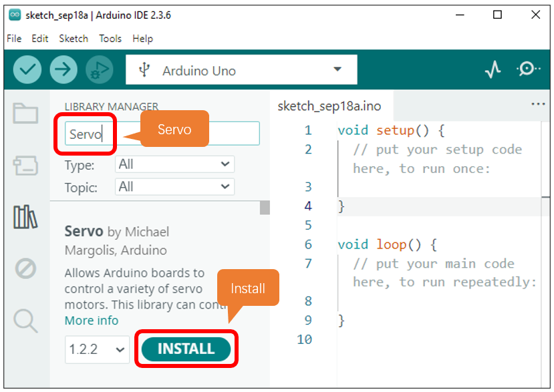Toggle the Library Manager books icon
This screenshot has width=554, height=392.
[25, 217]
